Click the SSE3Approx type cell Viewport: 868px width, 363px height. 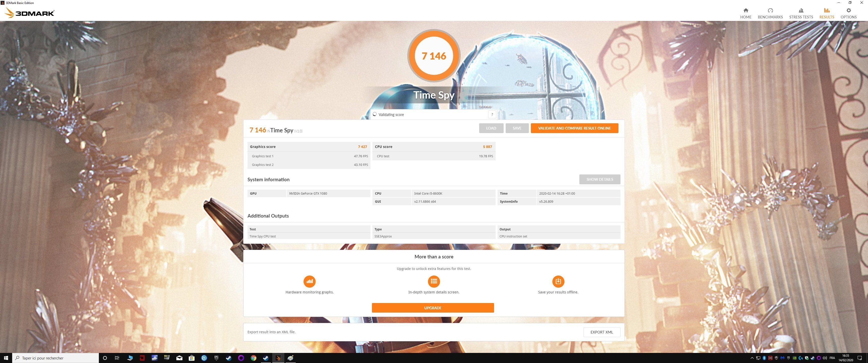(434, 236)
